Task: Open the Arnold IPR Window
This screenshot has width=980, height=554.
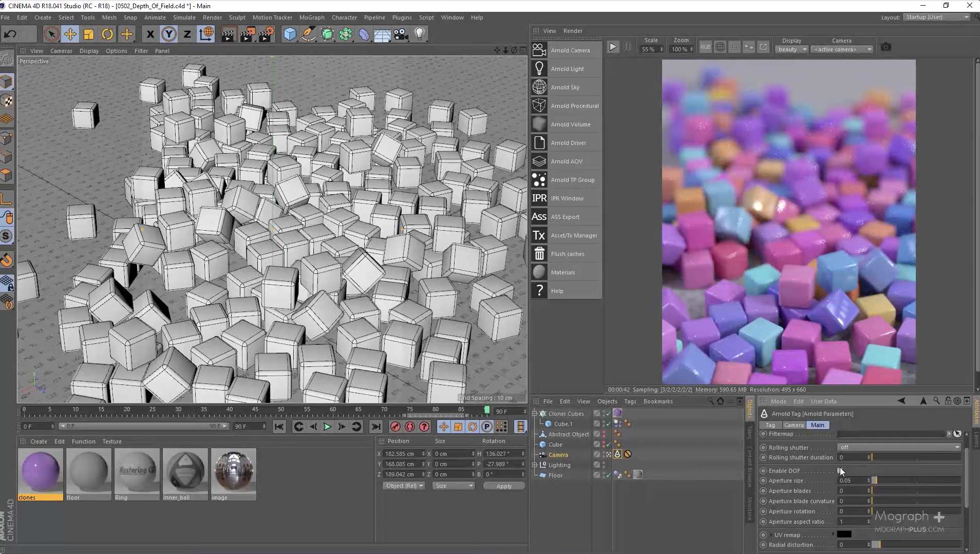Action: (x=539, y=198)
